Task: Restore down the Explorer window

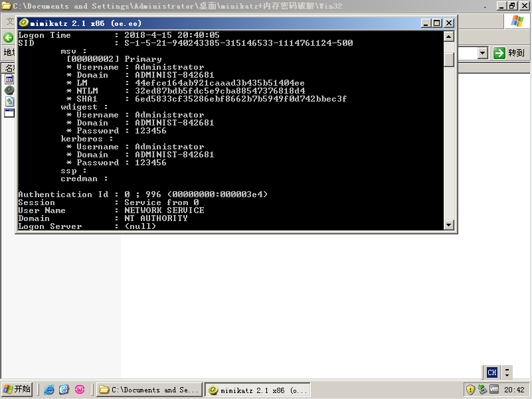Action: [513, 6]
